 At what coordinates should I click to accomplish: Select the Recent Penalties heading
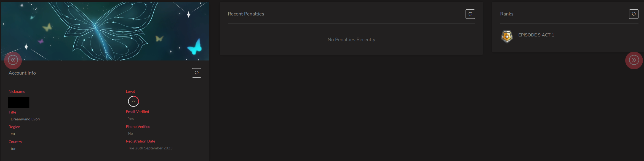[246, 14]
